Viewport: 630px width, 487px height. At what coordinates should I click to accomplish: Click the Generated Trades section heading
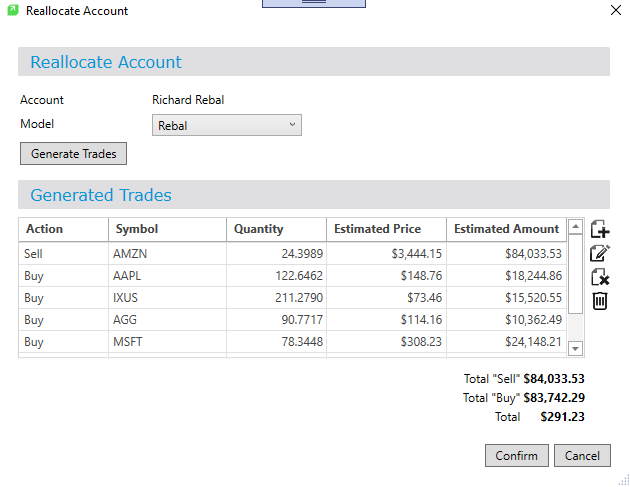point(101,195)
